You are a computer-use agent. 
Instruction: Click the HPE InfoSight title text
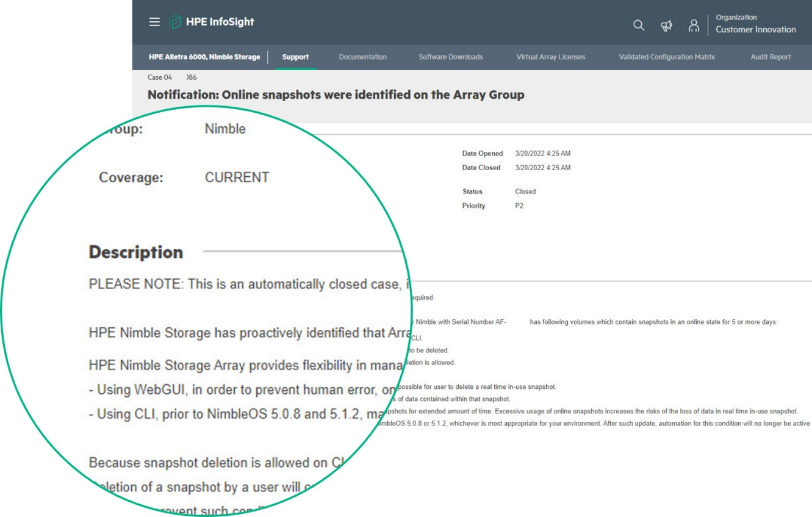pyautogui.click(x=220, y=22)
